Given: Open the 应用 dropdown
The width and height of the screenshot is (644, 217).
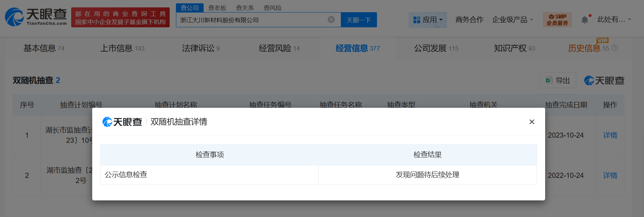Looking at the screenshot, I should pyautogui.click(x=427, y=20).
